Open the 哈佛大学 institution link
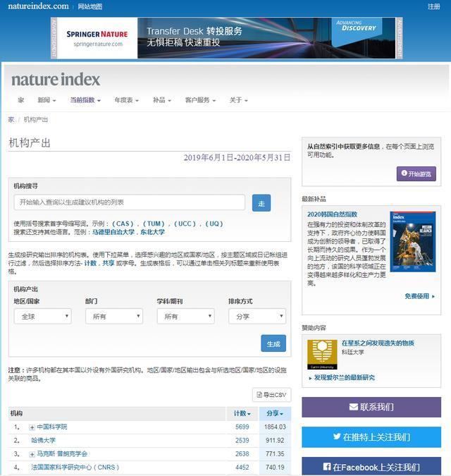Viewport: 451px width, 476px height. coord(44,441)
